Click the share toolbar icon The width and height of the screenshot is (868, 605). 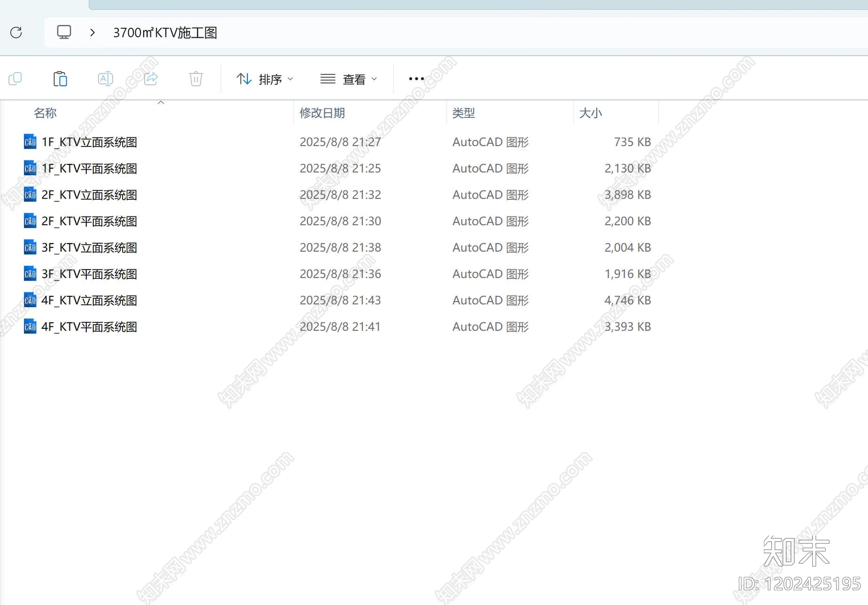click(151, 79)
